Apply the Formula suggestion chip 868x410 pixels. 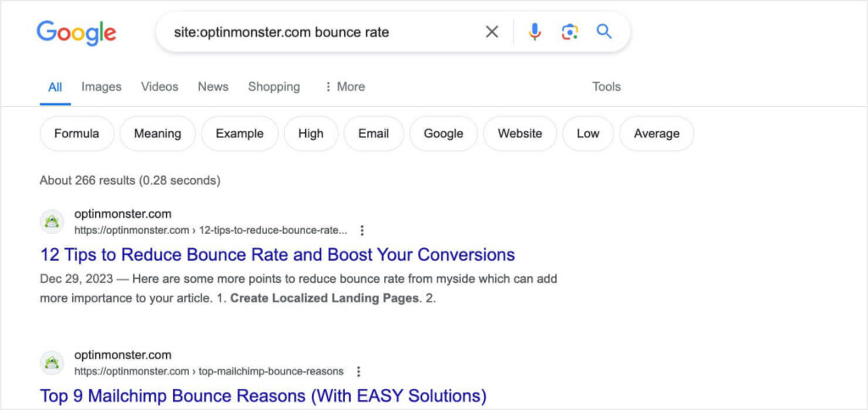(76, 134)
